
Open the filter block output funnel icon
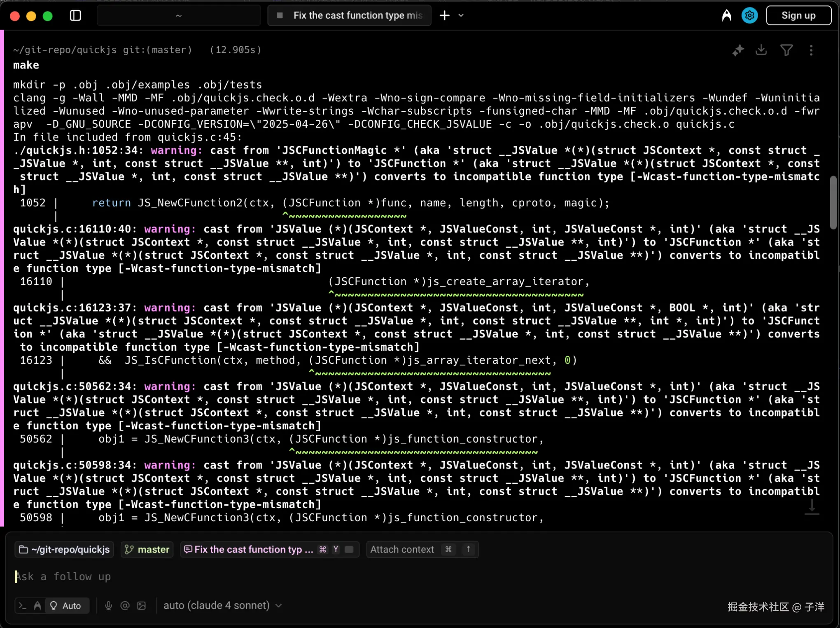click(786, 50)
